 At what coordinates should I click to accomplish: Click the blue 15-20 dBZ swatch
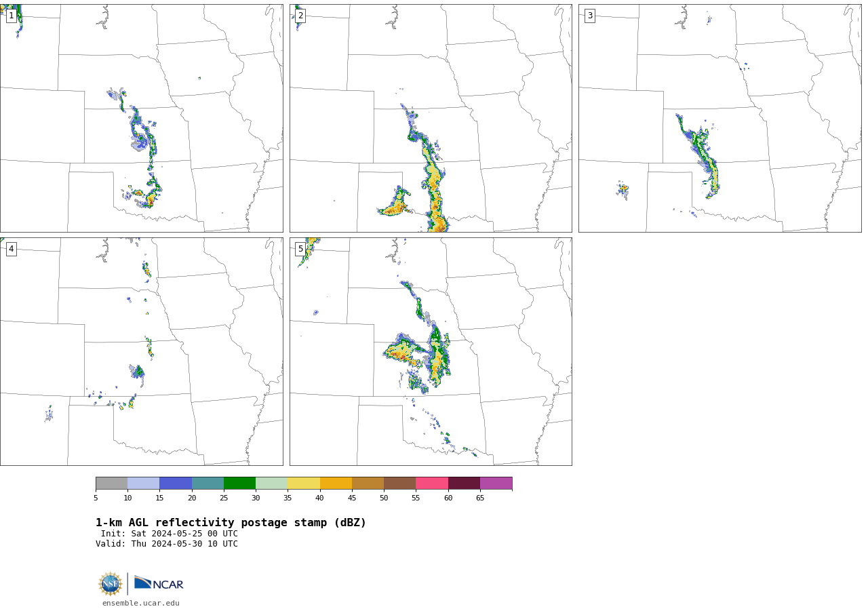(176, 484)
